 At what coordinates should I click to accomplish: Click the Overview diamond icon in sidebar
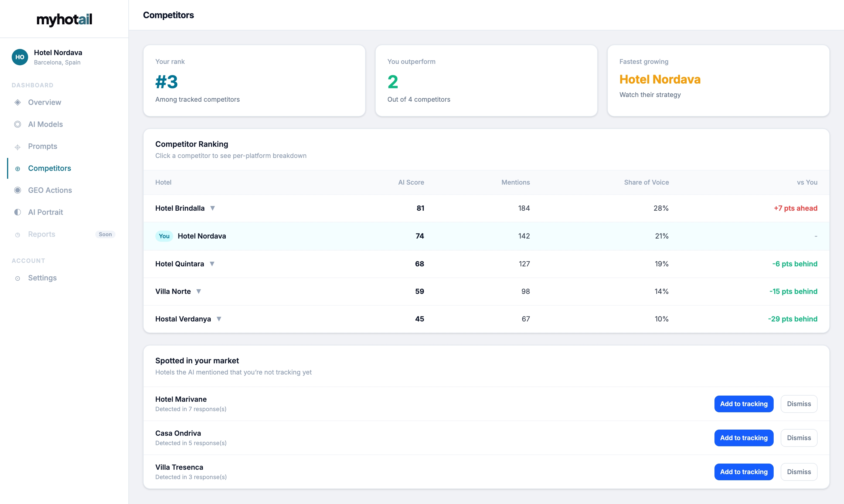click(x=18, y=103)
